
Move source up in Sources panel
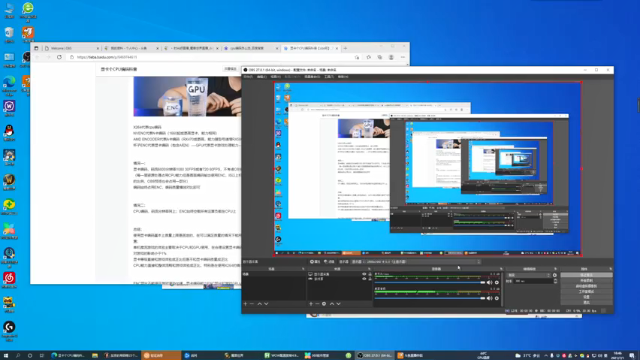point(332,304)
